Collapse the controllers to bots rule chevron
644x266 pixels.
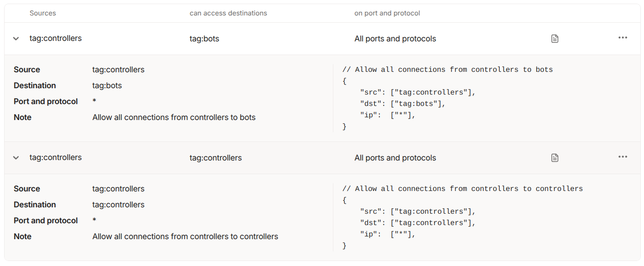(16, 39)
